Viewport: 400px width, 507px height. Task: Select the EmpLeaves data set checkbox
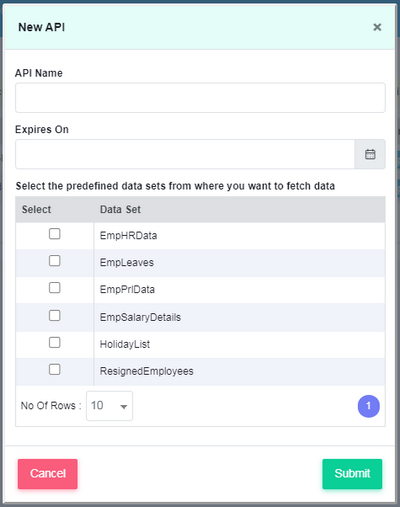(55, 261)
